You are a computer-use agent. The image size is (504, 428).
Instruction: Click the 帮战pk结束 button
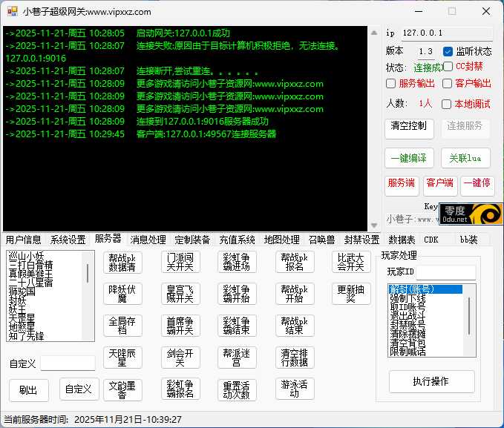click(295, 326)
